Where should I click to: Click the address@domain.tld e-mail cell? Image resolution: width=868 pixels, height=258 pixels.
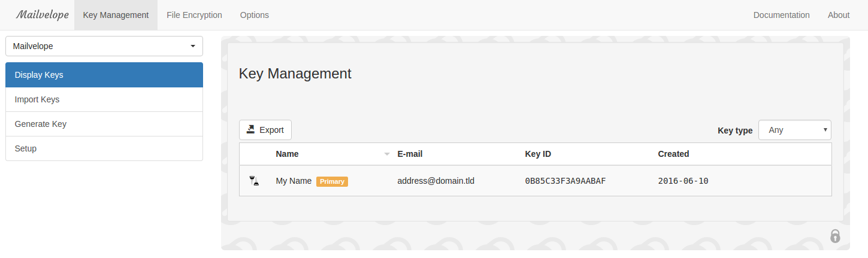pos(435,181)
